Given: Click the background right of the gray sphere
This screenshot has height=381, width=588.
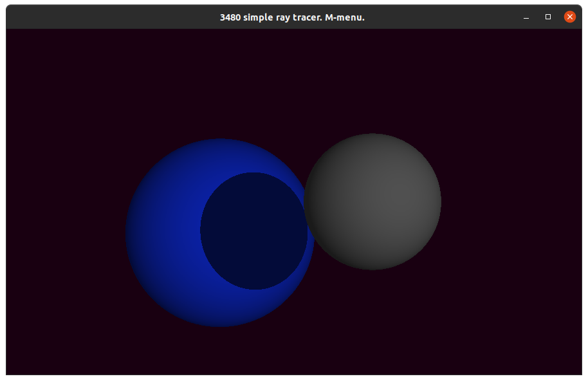Looking at the screenshot, I should [508, 201].
